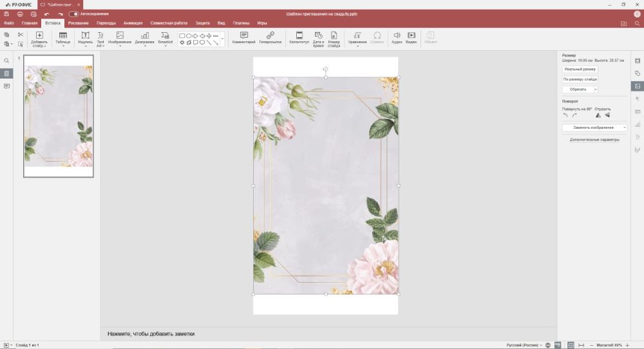The width and height of the screenshot is (644, 349).
Task: Insert video with the Видео icon
Action: point(411,37)
